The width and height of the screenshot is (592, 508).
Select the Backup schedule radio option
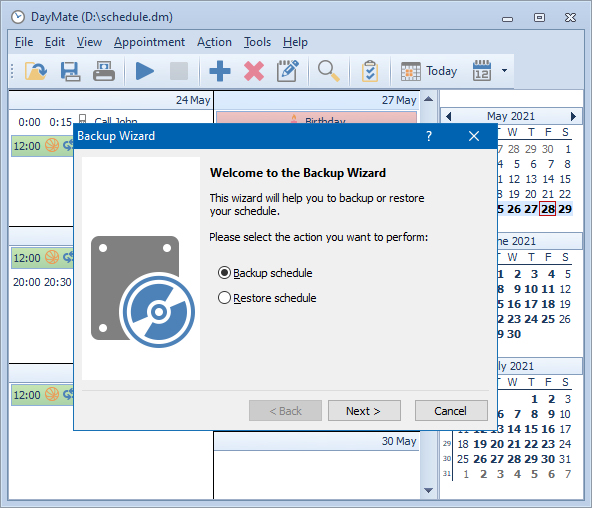click(265, 273)
